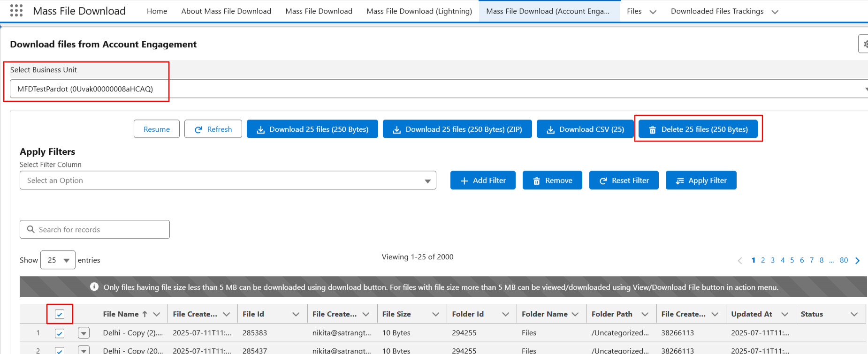Click the Resume button
This screenshot has height=354, width=868.
[x=157, y=129]
